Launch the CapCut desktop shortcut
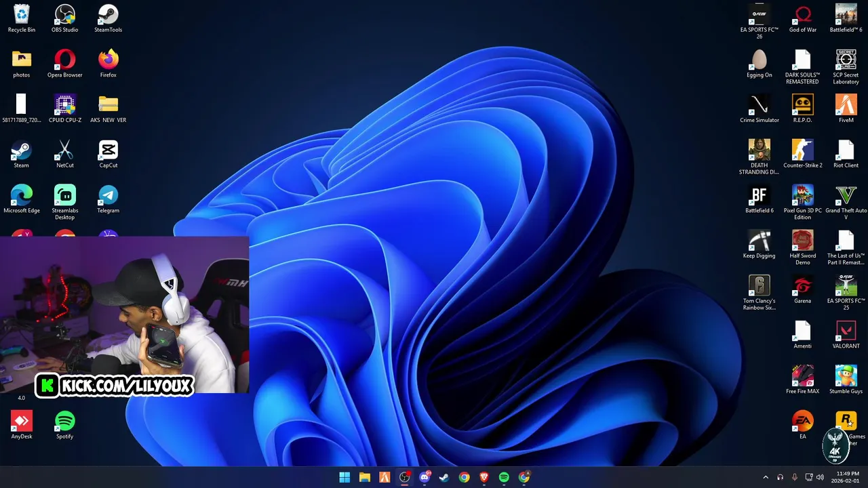868x488 pixels. [108, 154]
